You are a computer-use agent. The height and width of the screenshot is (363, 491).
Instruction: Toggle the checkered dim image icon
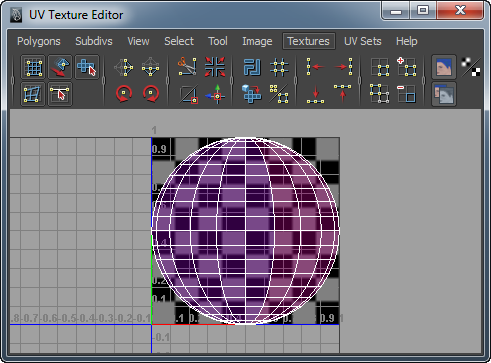pos(471,67)
